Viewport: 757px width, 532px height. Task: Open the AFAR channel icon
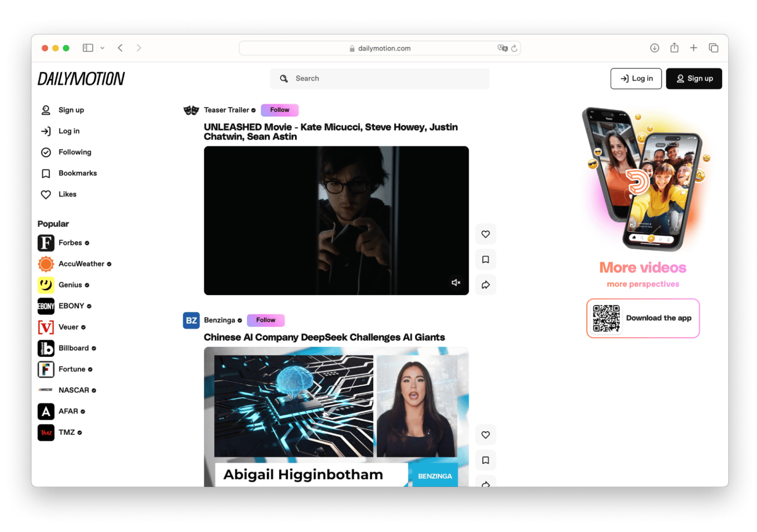coord(46,412)
